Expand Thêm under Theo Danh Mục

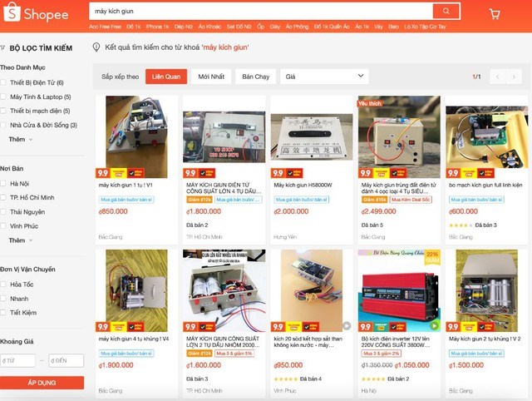(x=21, y=139)
